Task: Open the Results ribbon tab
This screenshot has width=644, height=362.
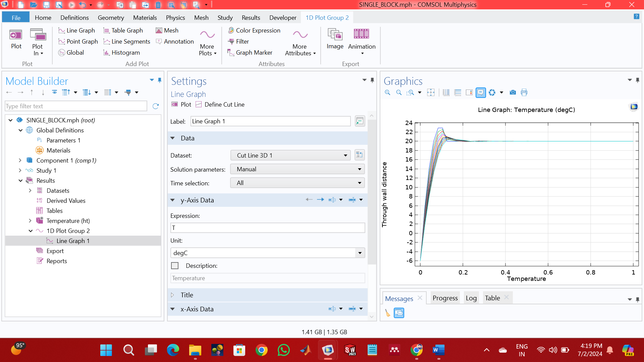Action: pos(251,18)
